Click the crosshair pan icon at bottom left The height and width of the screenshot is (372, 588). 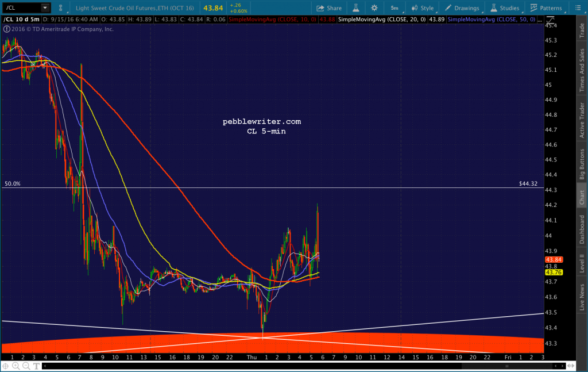point(6,366)
